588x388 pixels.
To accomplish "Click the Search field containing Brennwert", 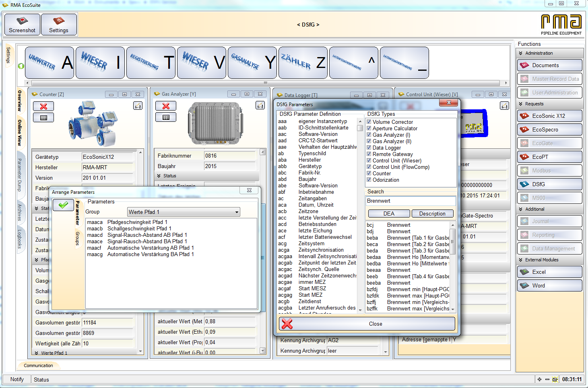I will click(411, 201).
